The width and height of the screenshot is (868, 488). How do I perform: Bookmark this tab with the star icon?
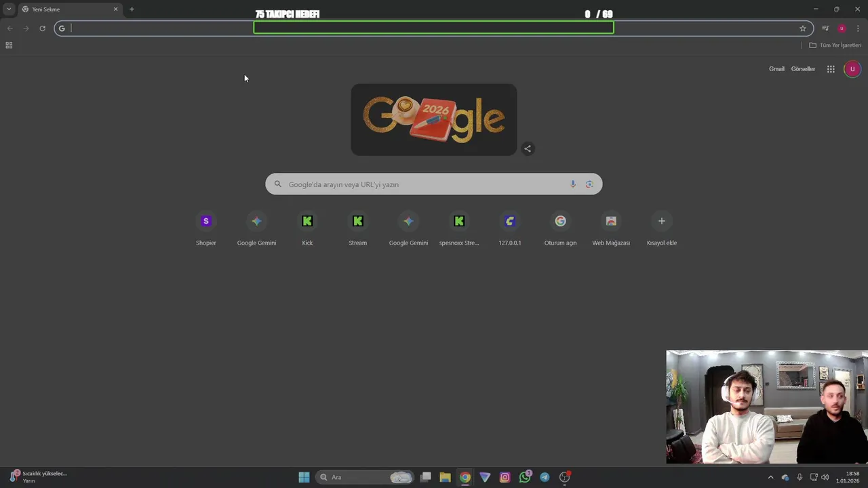pos(803,28)
